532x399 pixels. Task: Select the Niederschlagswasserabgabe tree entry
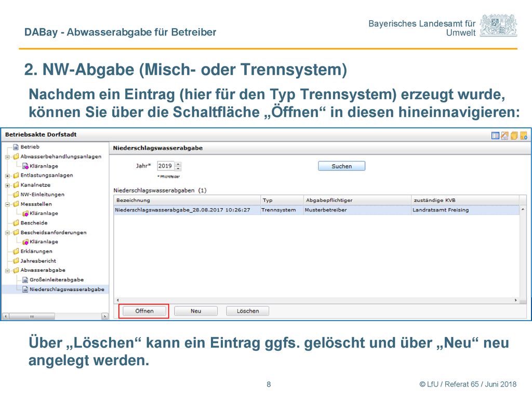click(67, 289)
